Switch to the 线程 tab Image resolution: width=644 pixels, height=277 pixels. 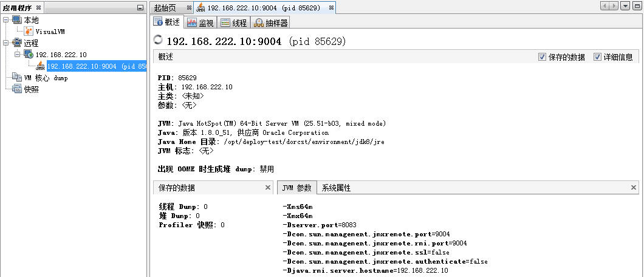[x=233, y=23]
